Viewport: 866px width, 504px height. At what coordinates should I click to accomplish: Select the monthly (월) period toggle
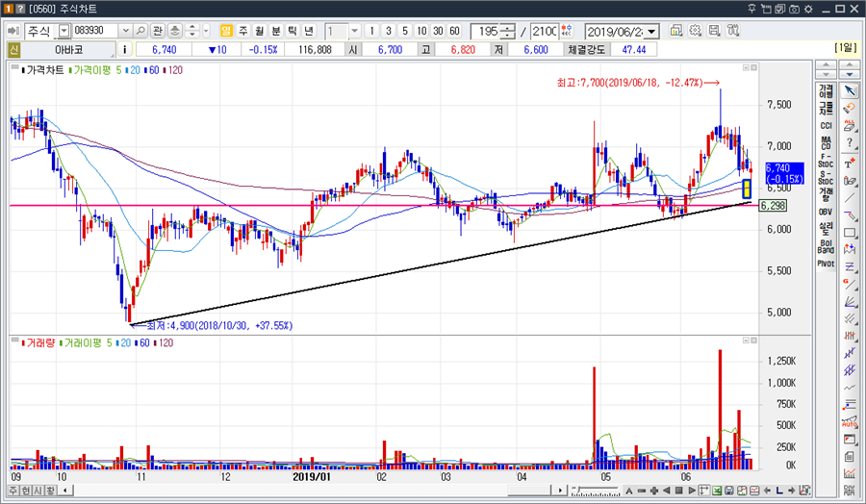point(260,31)
